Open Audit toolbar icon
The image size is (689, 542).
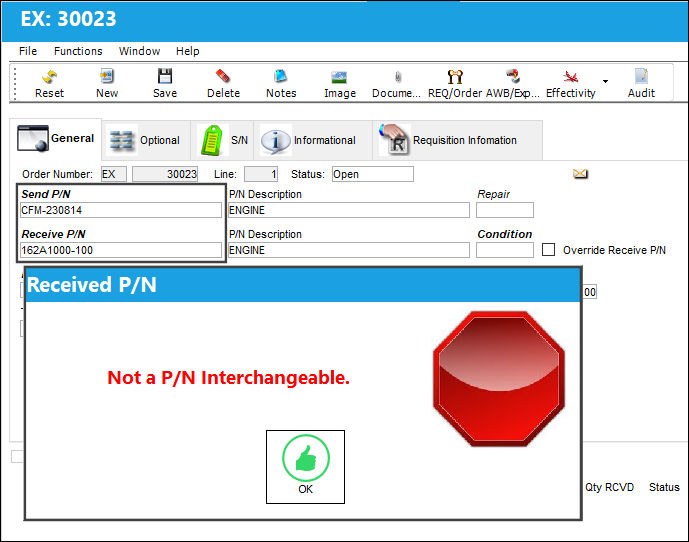coord(641,83)
